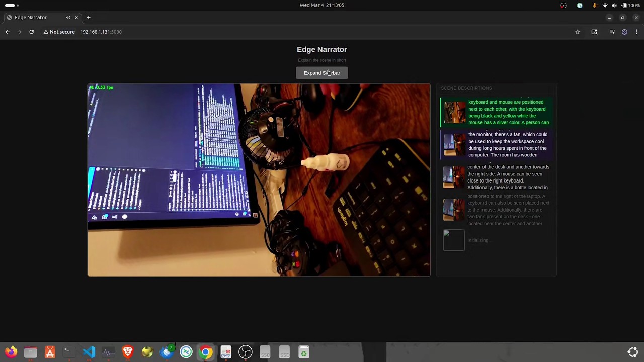Open thumbnail next to 'center of the desk' description

pyautogui.click(x=453, y=177)
